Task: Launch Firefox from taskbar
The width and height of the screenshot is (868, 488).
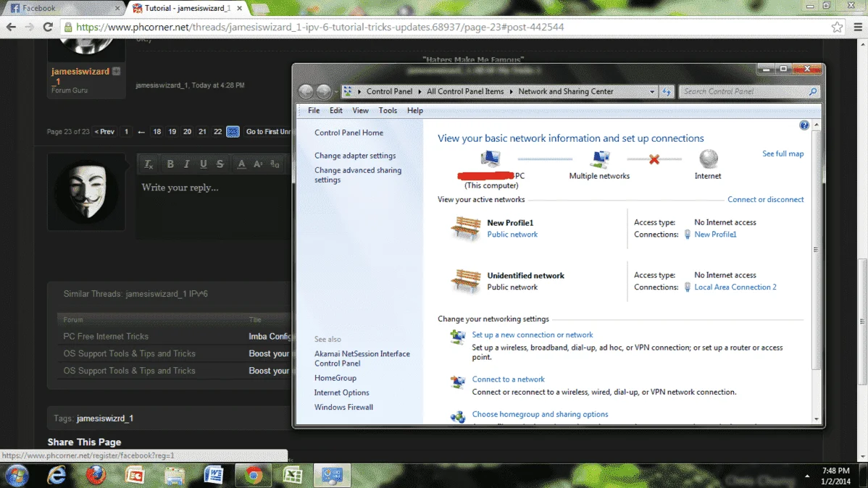Action: pos(96,475)
